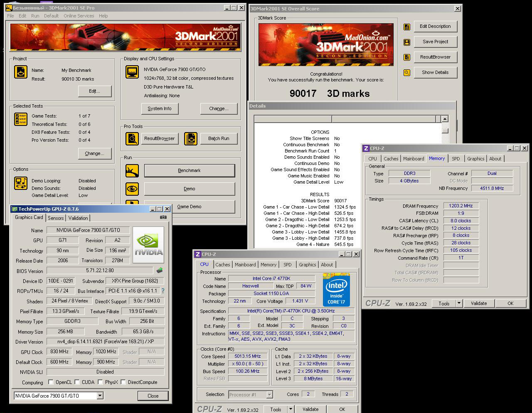Click the System Info button

click(x=160, y=109)
